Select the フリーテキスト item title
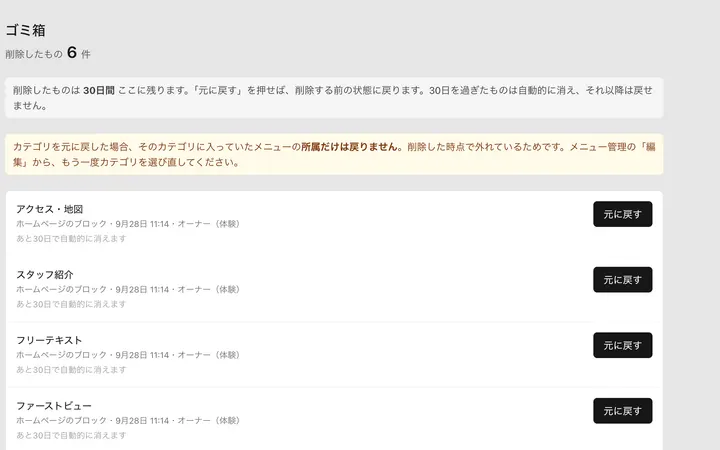The width and height of the screenshot is (720, 450). (x=49, y=340)
